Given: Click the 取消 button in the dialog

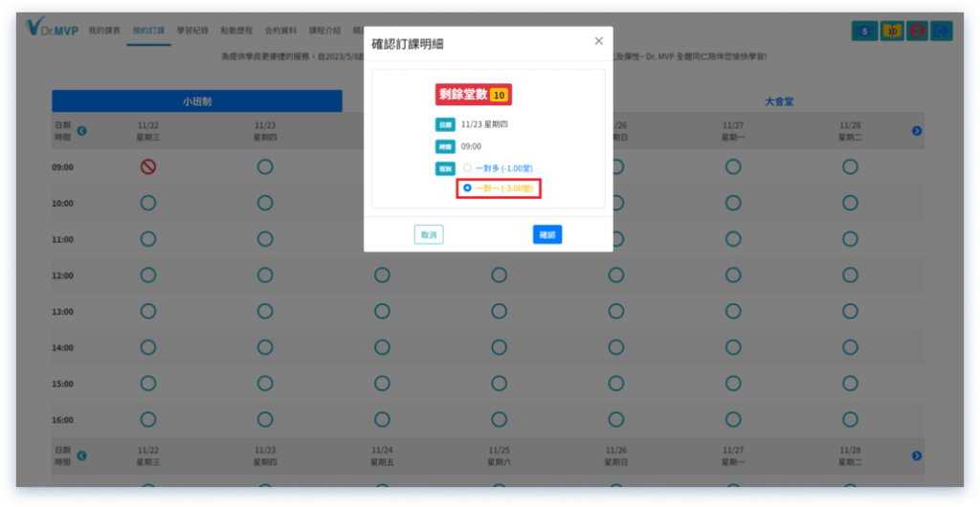Looking at the screenshot, I should click(x=428, y=234).
